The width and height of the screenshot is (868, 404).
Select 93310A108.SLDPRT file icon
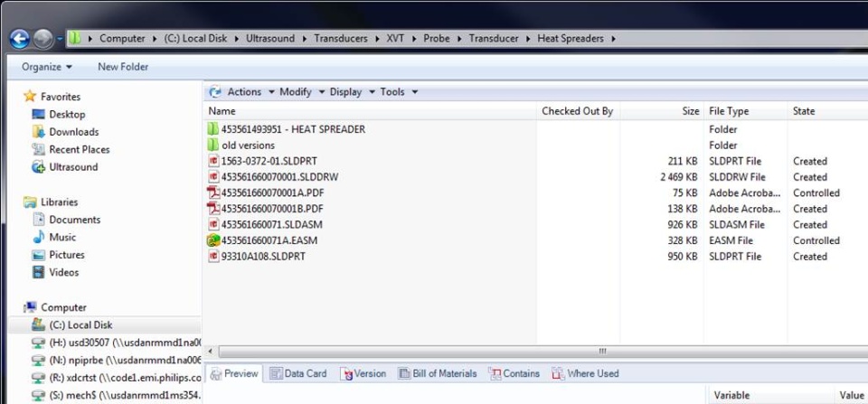click(213, 257)
